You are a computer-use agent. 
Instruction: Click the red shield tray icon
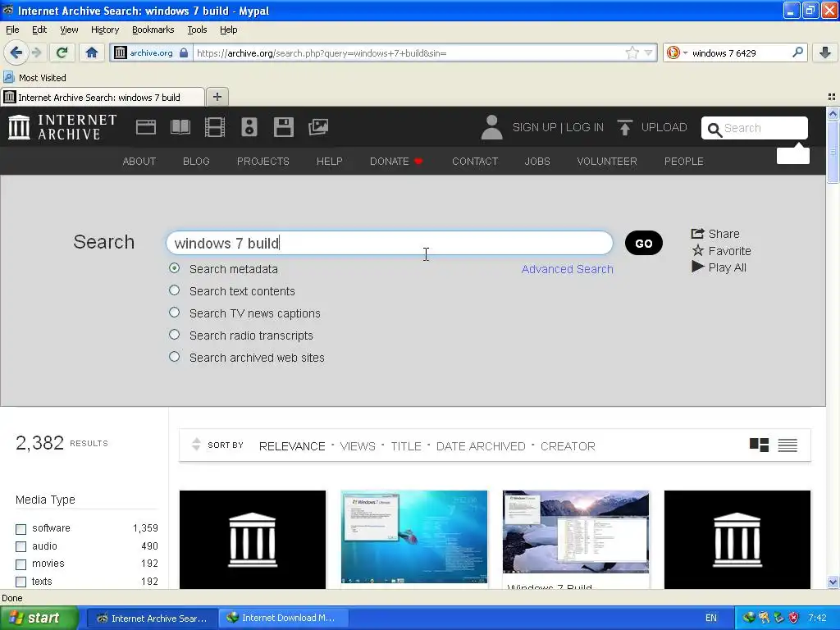(x=794, y=618)
